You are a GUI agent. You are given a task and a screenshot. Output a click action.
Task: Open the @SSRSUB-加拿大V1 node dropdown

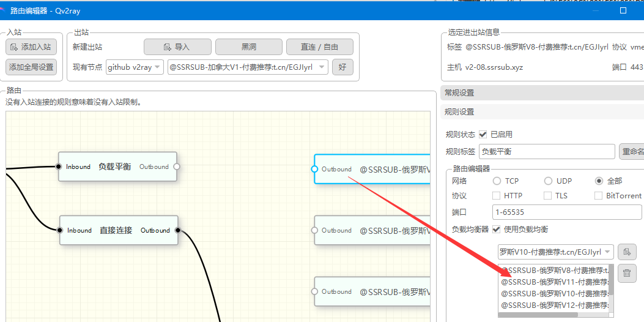(x=248, y=67)
